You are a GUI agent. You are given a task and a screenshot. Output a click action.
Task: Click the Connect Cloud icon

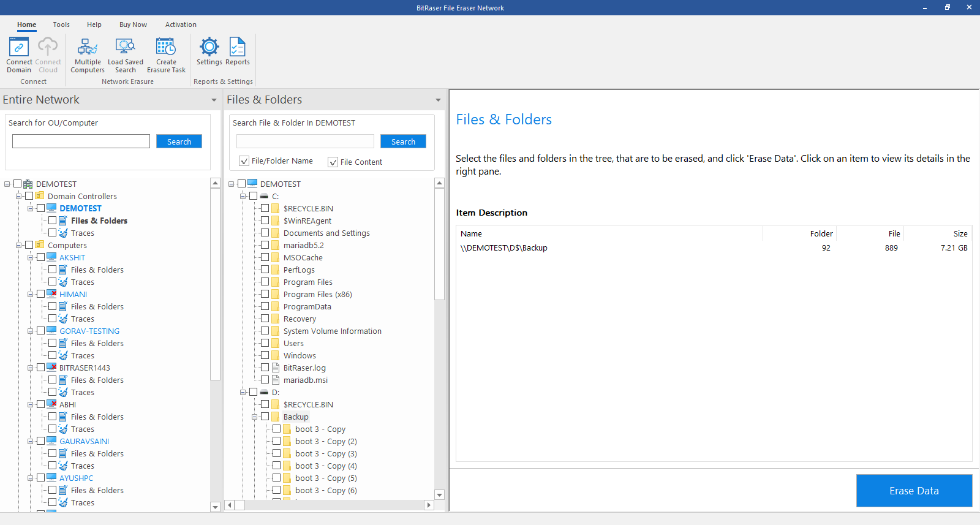click(48, 47)
